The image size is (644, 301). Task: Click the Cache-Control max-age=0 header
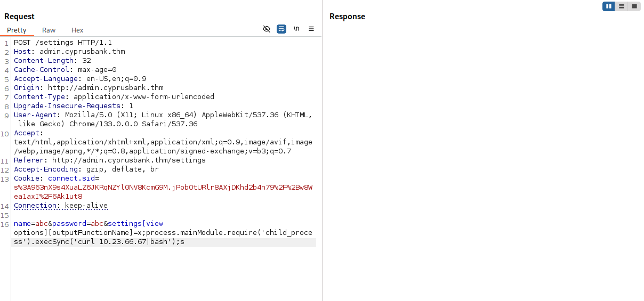pyautogui.click(x=65, y=70)
